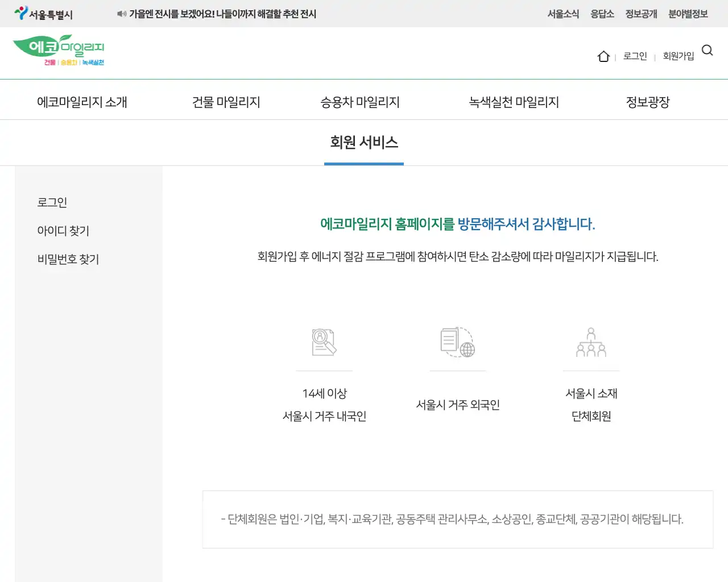
Task: Open the 에코마일리지 소개 menu
Action: [82, 102]
